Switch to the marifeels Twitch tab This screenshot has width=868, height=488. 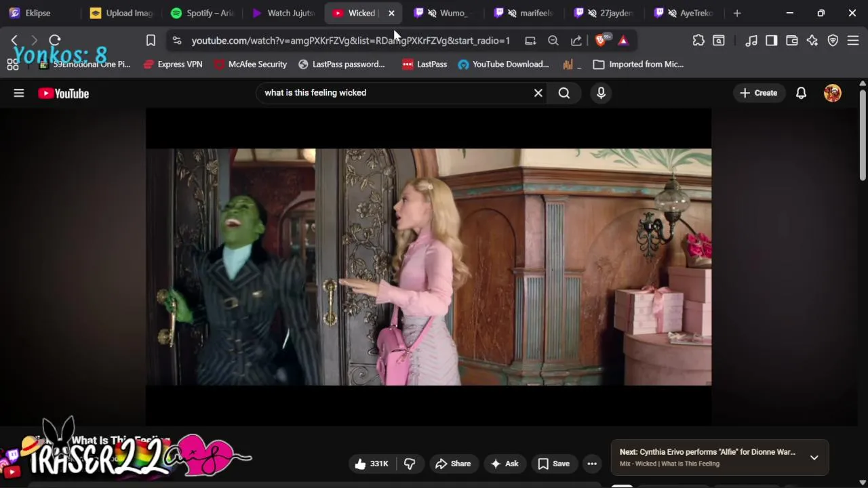[526, 13]
